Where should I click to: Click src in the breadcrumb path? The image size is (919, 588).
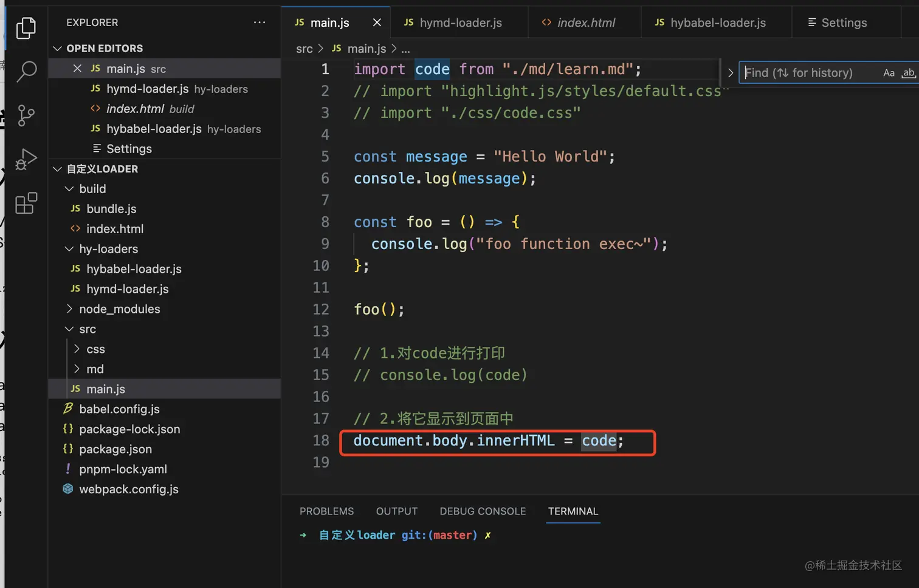pos(305,49)
